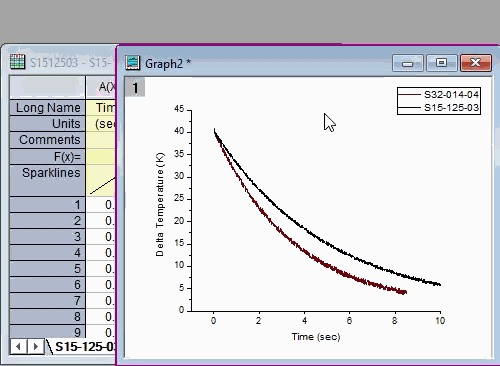Select worksheet row 8 header
Screen dimensions: 500x366
coord(47,317)
